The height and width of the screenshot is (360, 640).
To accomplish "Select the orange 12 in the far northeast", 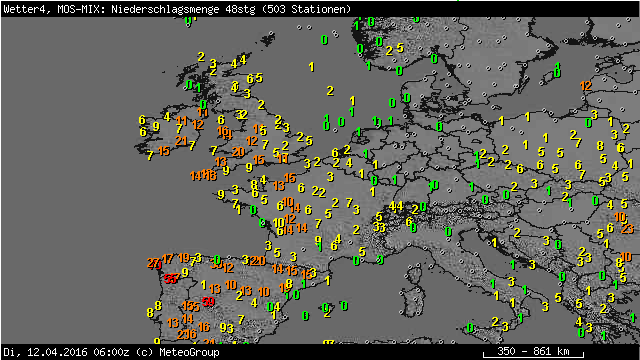I will tap(586, 86).
